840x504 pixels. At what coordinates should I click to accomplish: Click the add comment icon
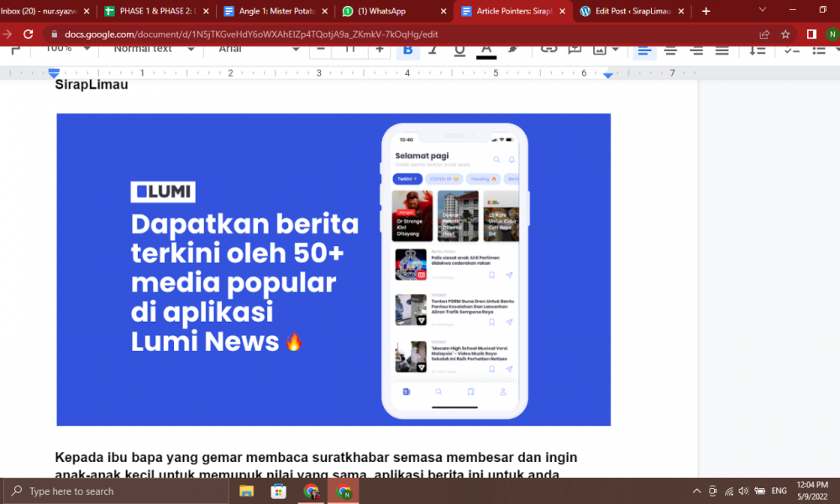click(x=575, y=50)
